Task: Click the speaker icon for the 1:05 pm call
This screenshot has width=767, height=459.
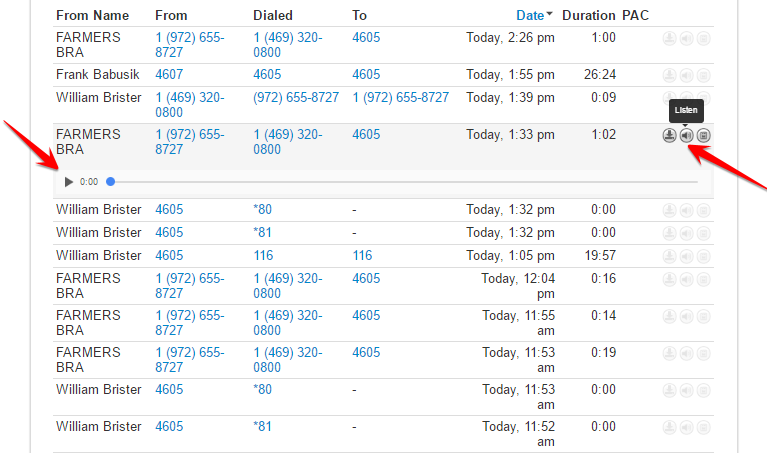Action: point(686,256)
